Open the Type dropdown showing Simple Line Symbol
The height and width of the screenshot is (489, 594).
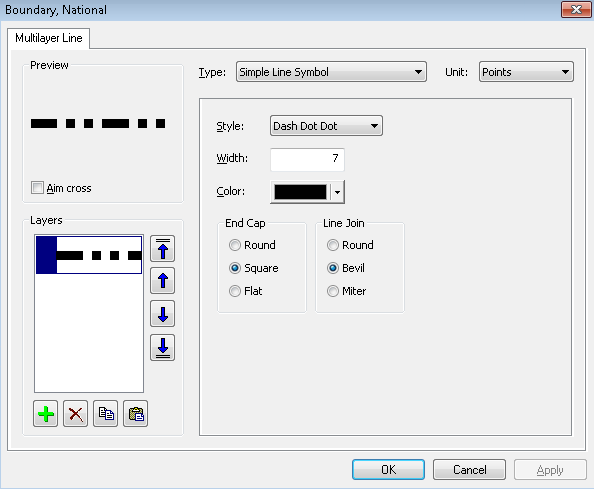(x=331, y=72)
